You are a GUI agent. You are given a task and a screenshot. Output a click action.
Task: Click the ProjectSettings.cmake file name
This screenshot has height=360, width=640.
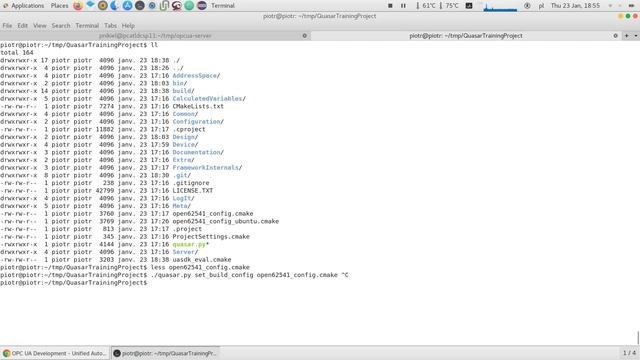211,236
